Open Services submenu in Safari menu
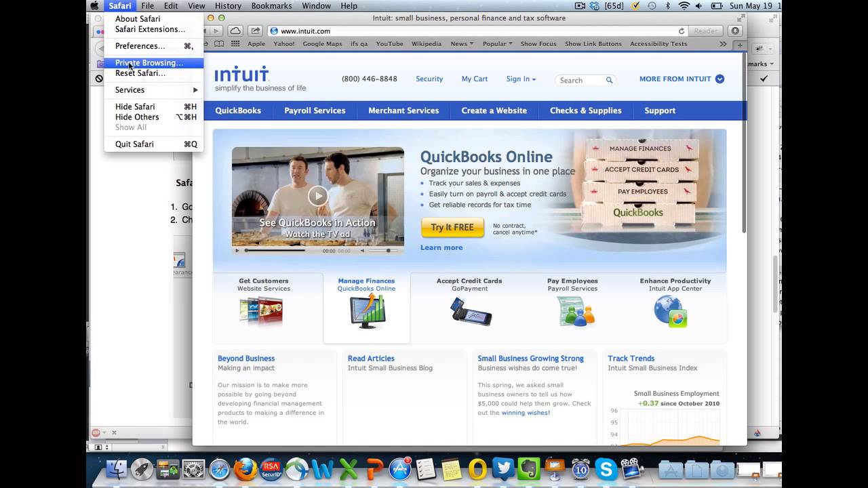Viewport: 868px width, 488px height. pyautogui.click(x=153, y=89)
